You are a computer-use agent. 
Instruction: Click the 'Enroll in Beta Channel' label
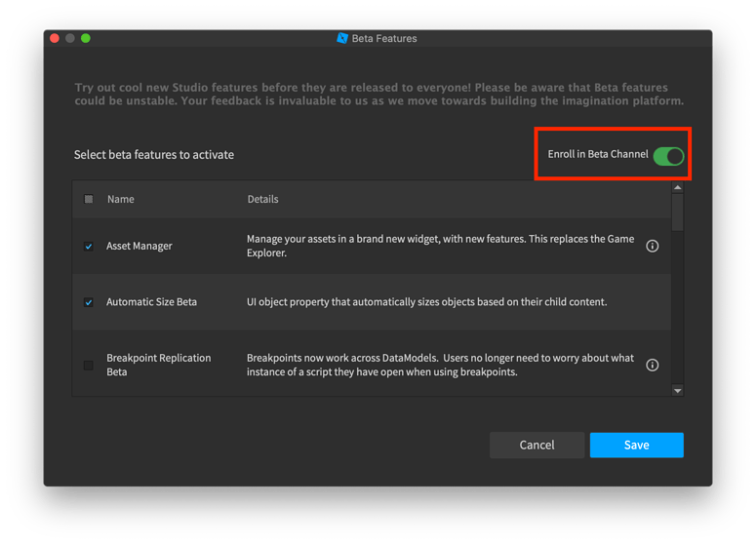[x=598, y=154]
